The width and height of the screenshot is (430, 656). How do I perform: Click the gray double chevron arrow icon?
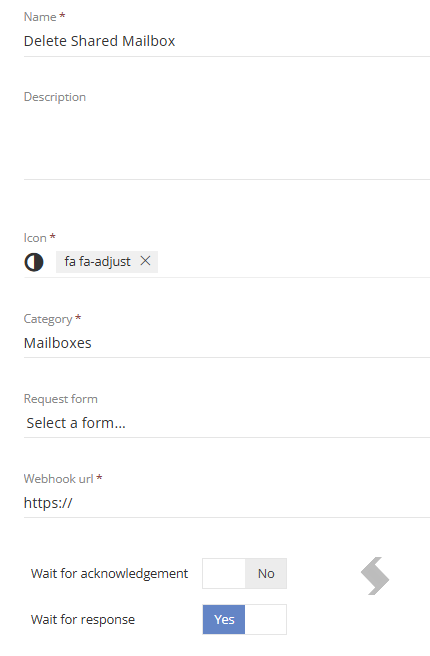coord(375,576)
